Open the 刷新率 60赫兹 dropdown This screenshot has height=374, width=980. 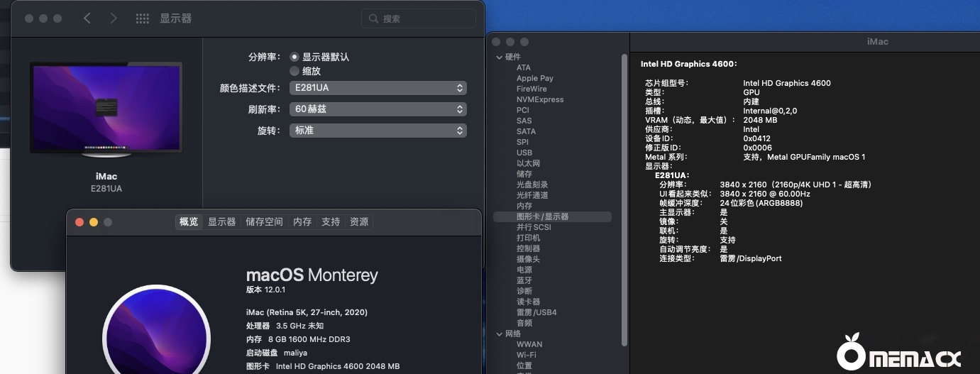click(x=378, y=109)
